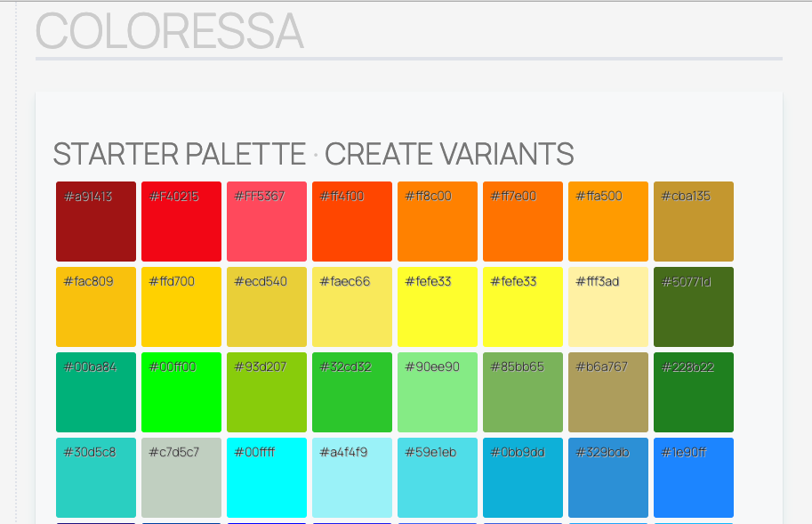812x524 pixels.
Task: Select the #228b22 forest green swatch
Action: (693, 392)
